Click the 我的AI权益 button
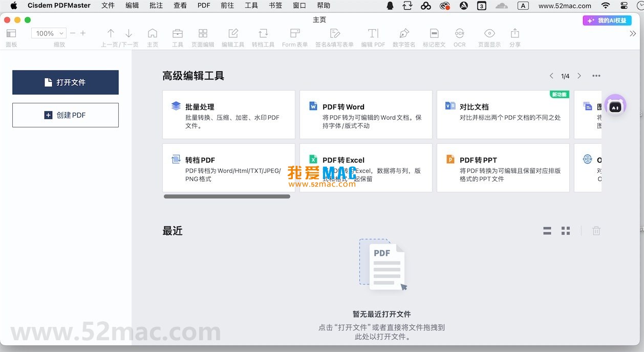Screen dimensions: 644x352 [x=607, y=20]
